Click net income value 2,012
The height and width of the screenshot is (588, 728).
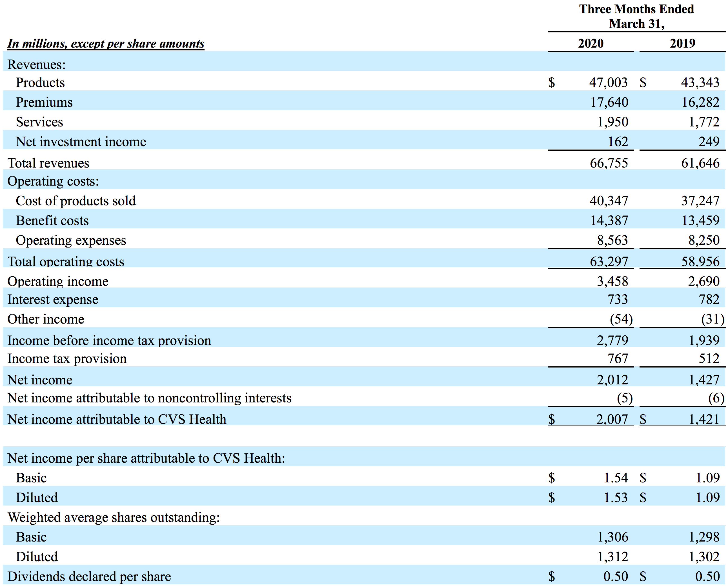click(612, 380)
